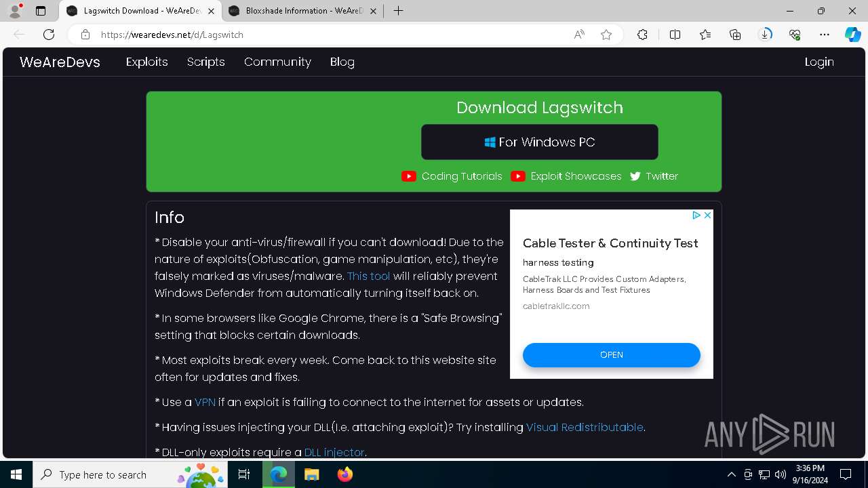868x488 pixels.
Task: Open Edge Settings and more menu
Action: click(825, 35)
